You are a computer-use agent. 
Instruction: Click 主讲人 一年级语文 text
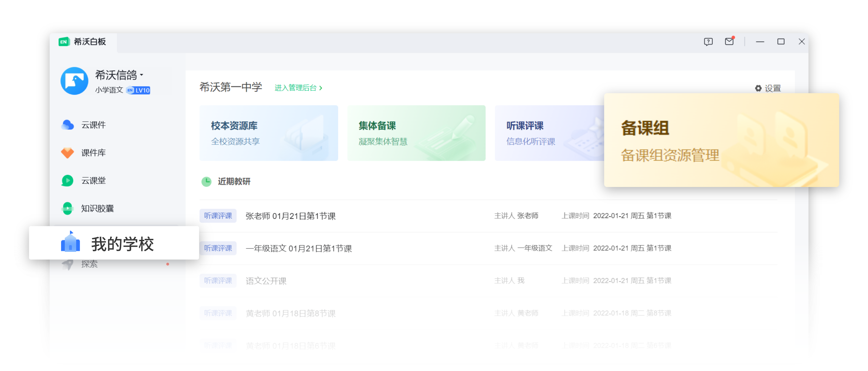pos(523,248)
